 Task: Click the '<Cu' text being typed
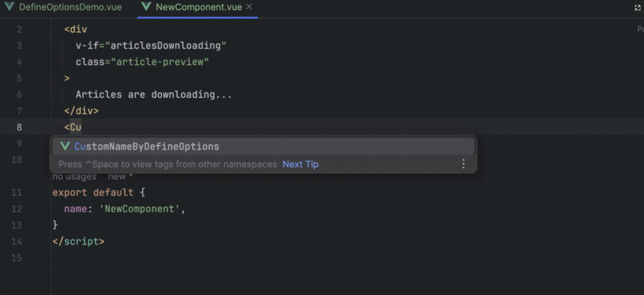point(73,127)
